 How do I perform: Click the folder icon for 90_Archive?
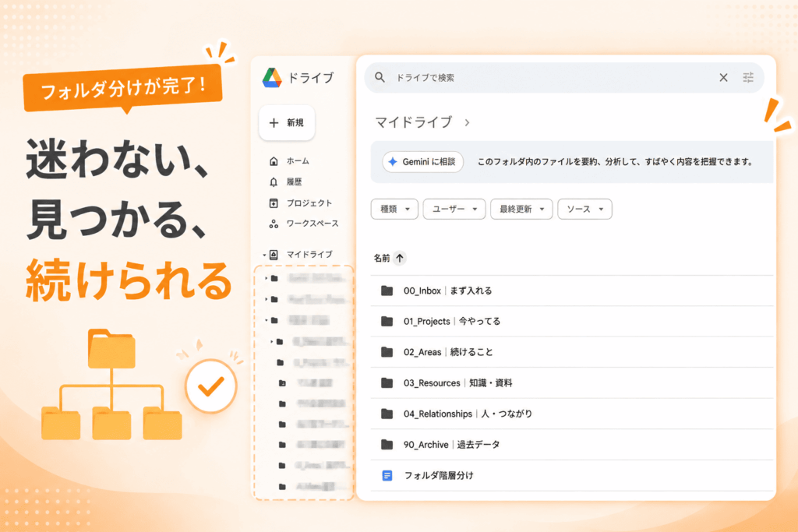pyautogui.click(x=387, y=445)
